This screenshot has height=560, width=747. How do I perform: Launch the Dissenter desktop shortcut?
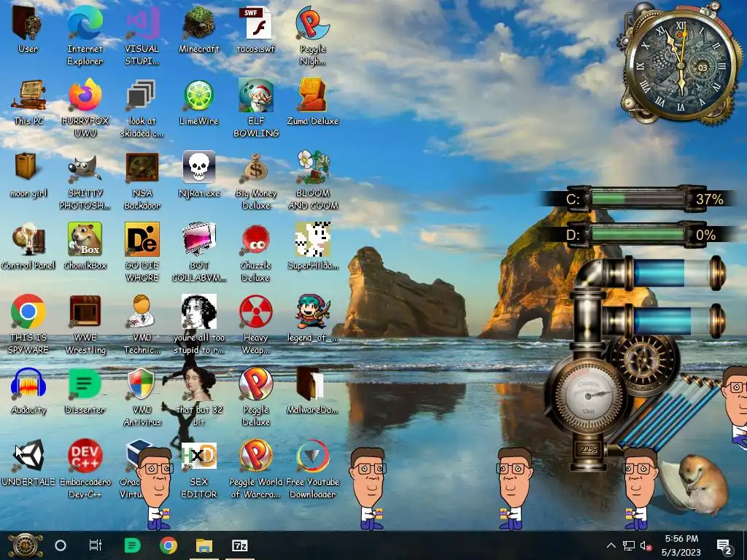[85, 389]
